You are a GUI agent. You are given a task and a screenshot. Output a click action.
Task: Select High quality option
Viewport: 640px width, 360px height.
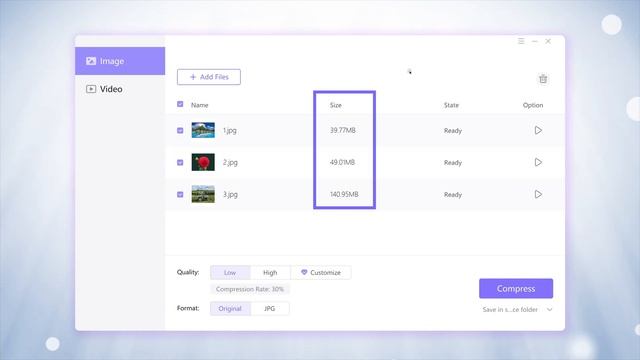[270, 272]
